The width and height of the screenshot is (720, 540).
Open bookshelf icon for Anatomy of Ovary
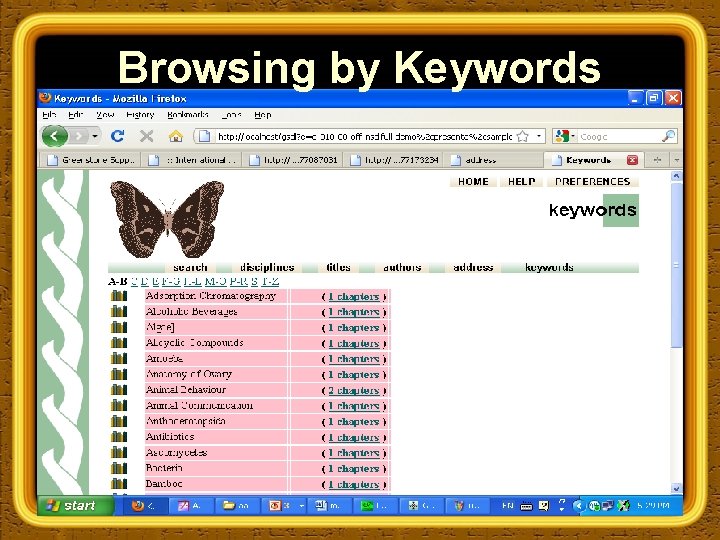(119, 374)
